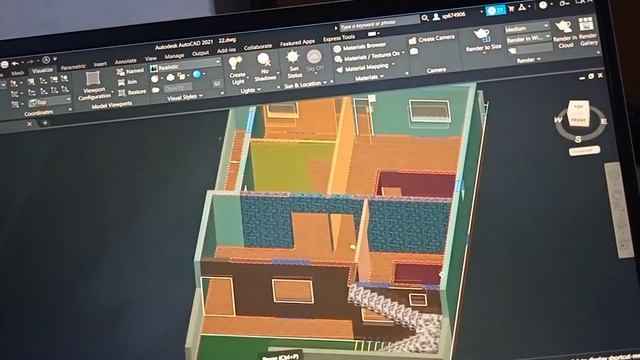Open the Express Tools tab
Viewport: 640px width, 360px height.
tap(338, 38)
